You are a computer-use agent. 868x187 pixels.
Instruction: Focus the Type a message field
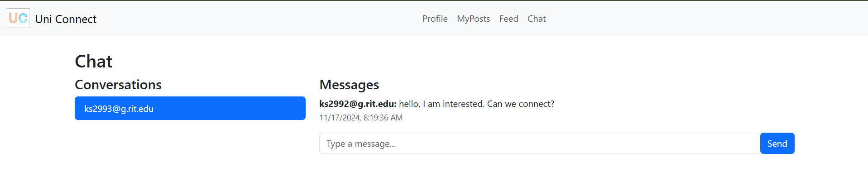[x=539, y=144]
